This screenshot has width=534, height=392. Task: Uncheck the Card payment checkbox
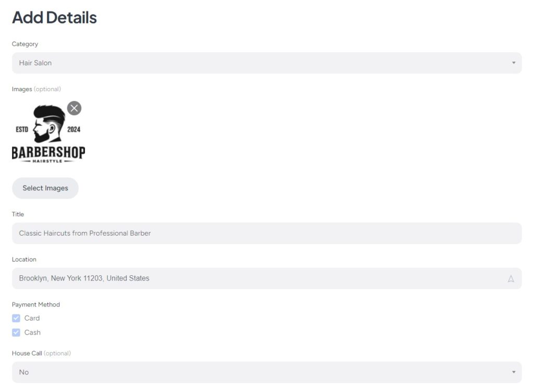[16, 317]
